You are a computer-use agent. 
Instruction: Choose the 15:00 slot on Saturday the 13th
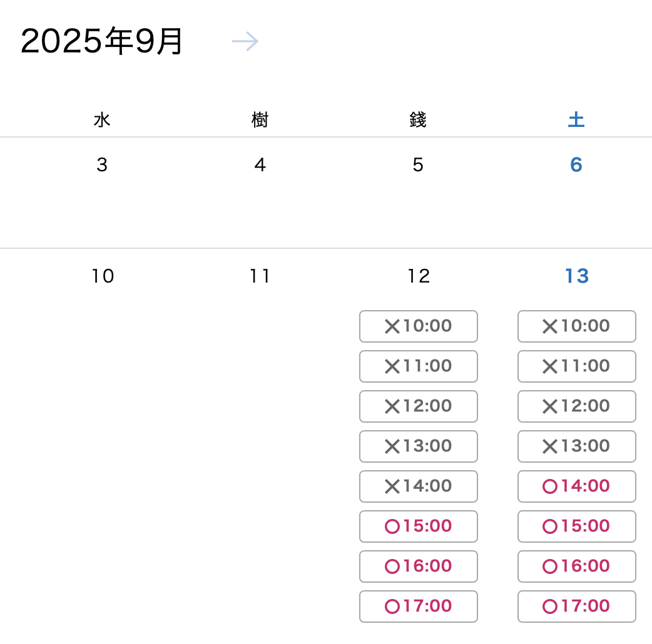[577, 526]
